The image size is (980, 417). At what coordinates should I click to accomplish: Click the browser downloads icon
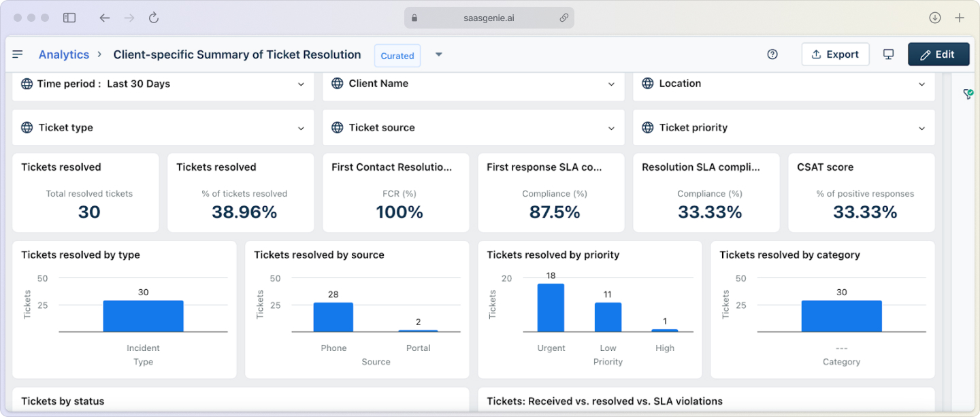935,18
